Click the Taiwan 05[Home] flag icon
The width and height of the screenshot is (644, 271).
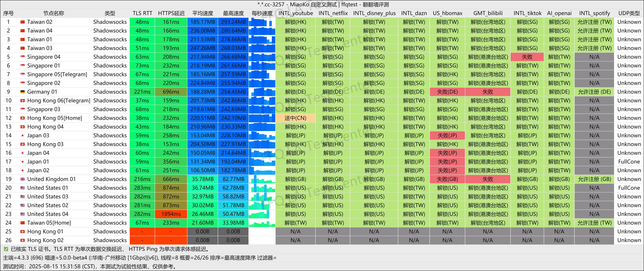[22, 223]
